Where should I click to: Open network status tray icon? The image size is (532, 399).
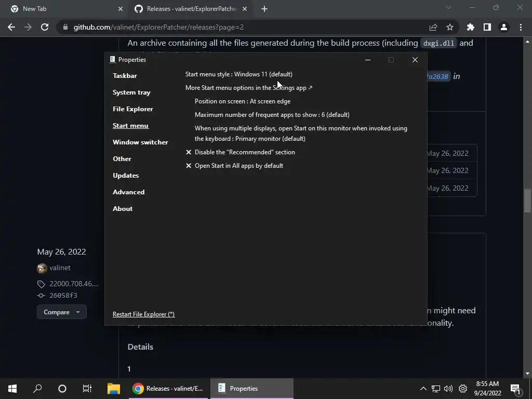point(436,389)
